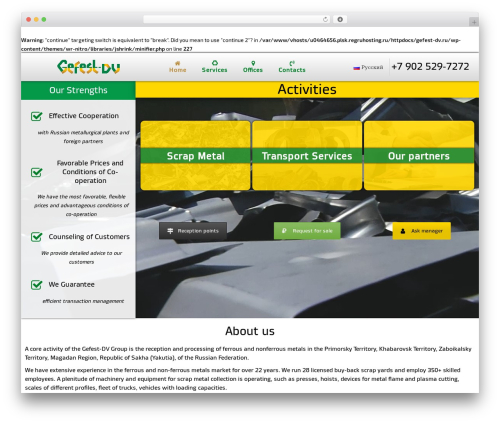Click the phone icon above Contacts

click(x=292, y=63)
